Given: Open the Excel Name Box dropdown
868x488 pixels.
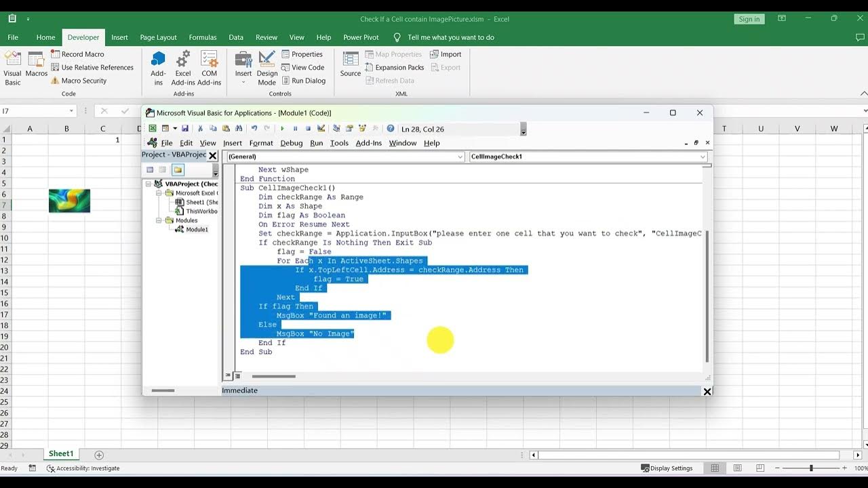Looking at the screenshot, I should point(71,111).
